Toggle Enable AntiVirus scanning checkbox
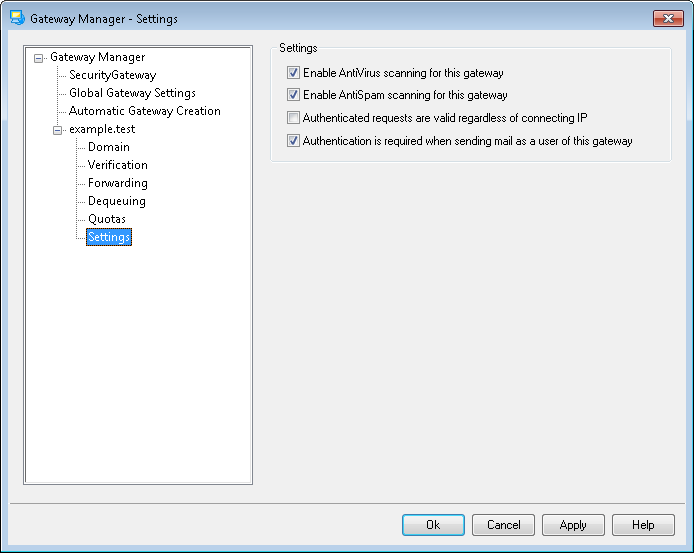694x553 pixels. [293, 73]
